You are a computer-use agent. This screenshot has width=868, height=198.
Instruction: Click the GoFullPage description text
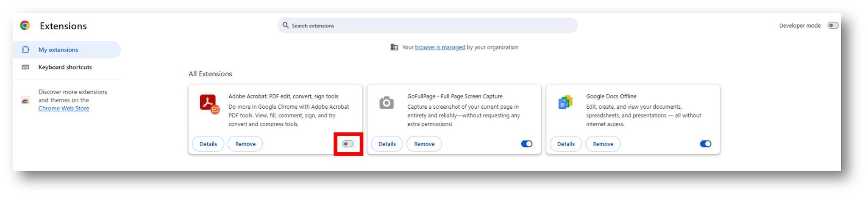[x=464, y=115]
